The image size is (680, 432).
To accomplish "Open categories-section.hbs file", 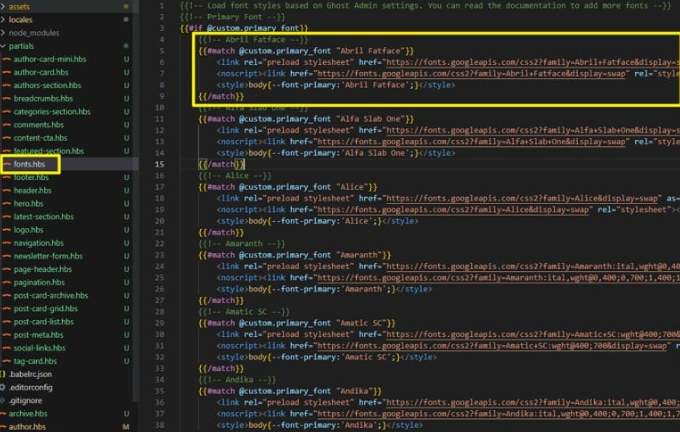I will pos(52,111).
